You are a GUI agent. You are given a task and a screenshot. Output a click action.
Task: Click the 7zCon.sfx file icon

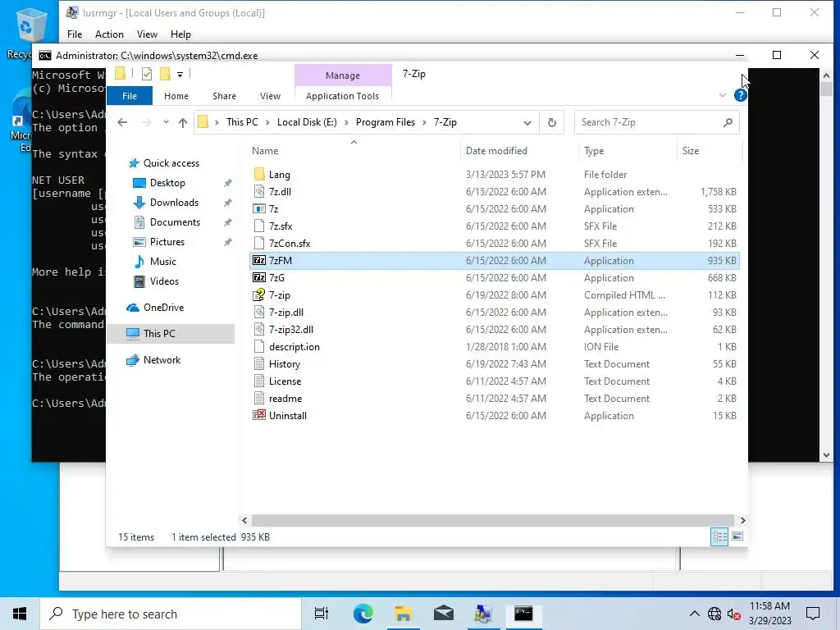[259, 243]
